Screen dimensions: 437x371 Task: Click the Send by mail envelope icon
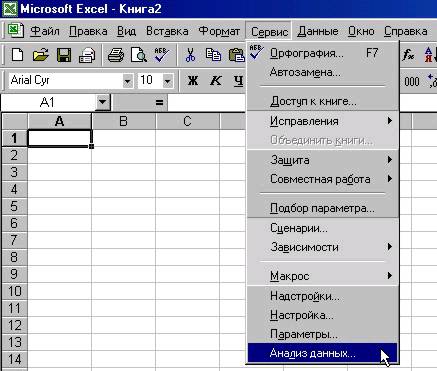[x=87, y=55]
